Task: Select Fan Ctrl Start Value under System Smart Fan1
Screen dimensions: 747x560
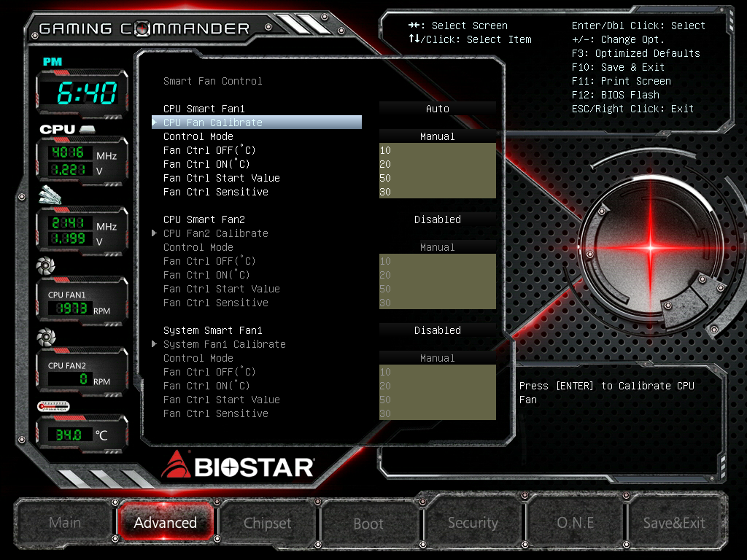Action: pyautogui.click(x=221, y=400)
